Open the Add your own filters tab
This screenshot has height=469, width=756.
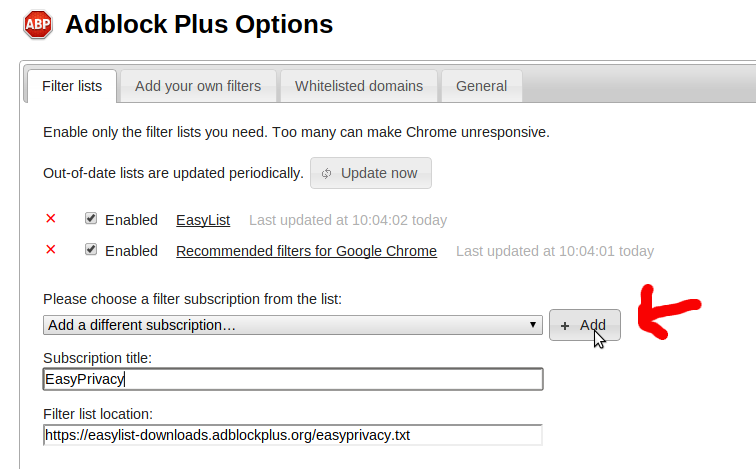(x=198, y=86)
